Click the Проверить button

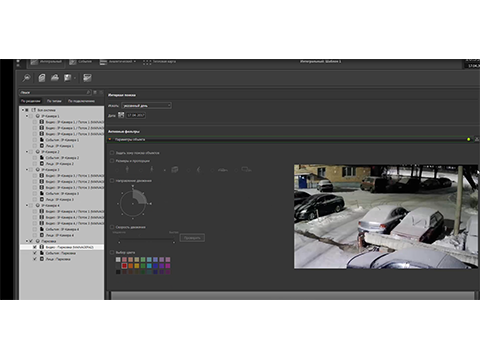click(x=192, y=238)
